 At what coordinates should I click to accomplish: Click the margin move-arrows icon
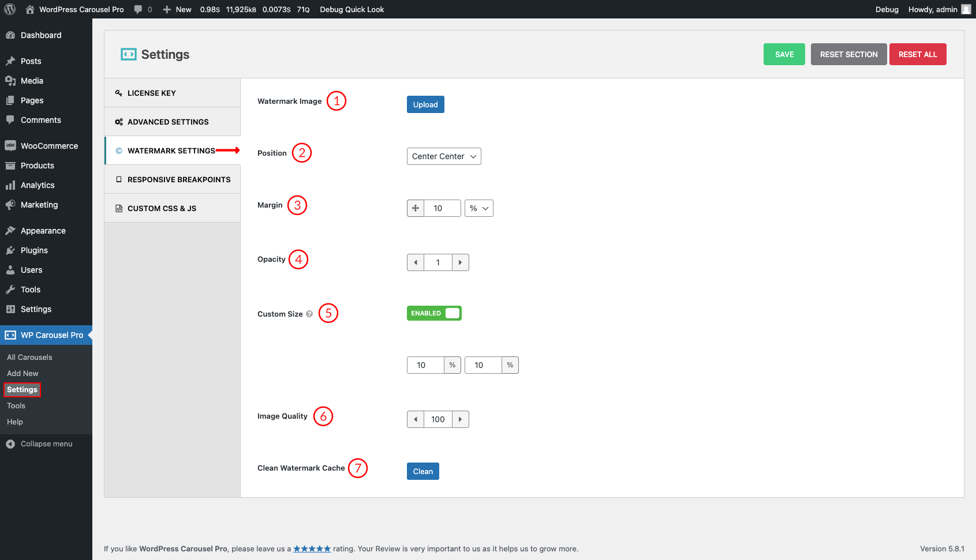(416, 208)
